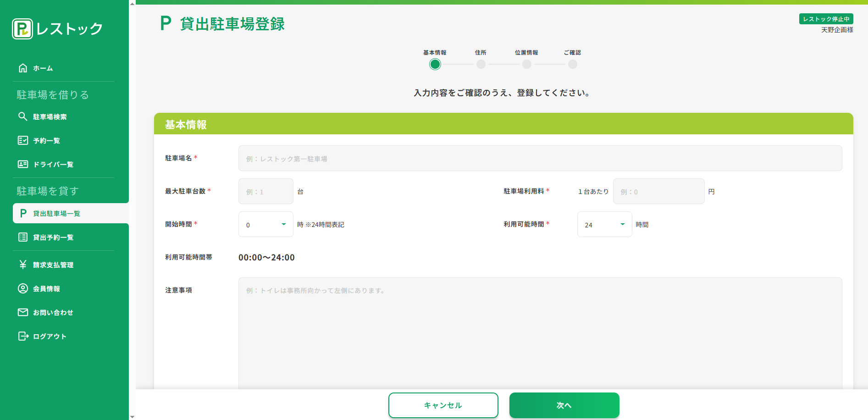Click the magnifier icon for parking search

(x=23, y=116)
